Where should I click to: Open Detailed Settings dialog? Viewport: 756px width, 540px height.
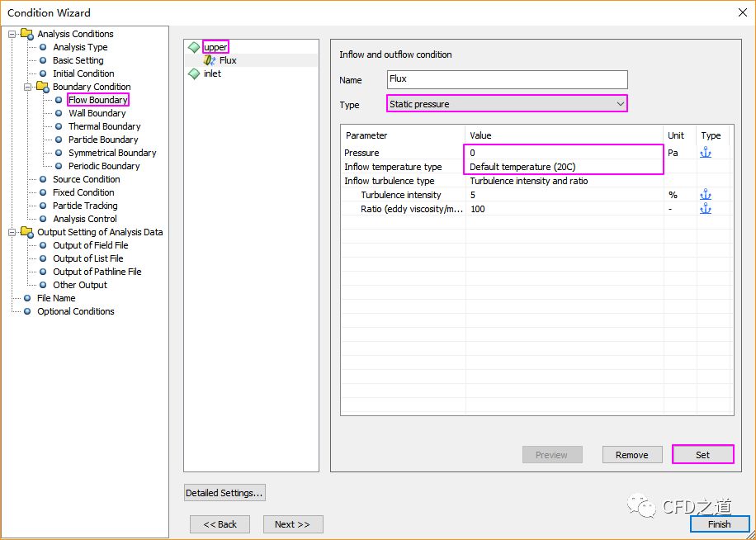(x=224, y=493)
